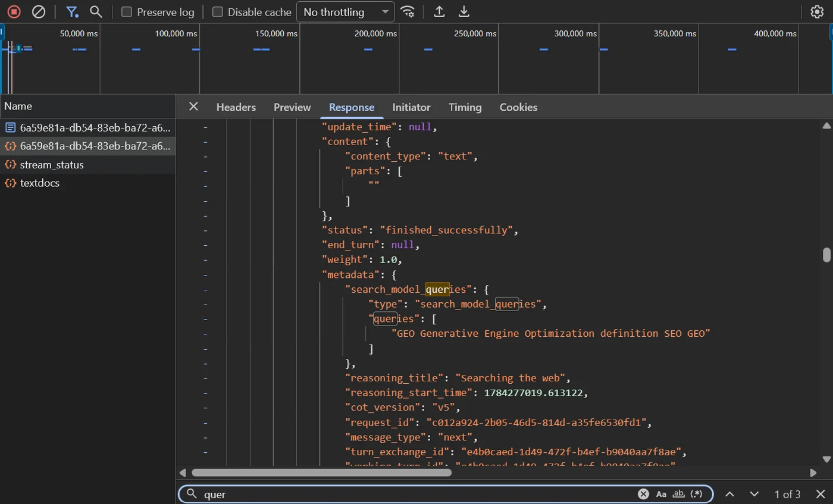833x504 pixels.
Task: Open network conditions wifi icon
Action: [x=408, y=12]
